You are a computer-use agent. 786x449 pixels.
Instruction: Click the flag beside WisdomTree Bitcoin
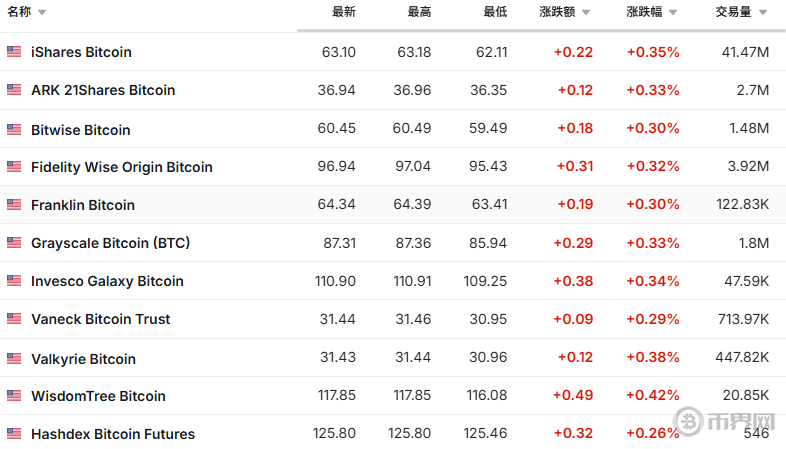pyautogui.click(x=14, y=396)
